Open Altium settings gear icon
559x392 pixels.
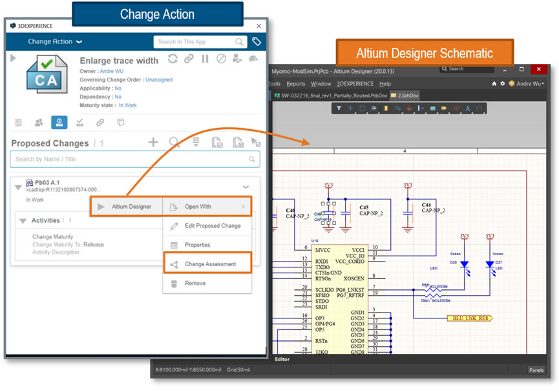[503, 84]
